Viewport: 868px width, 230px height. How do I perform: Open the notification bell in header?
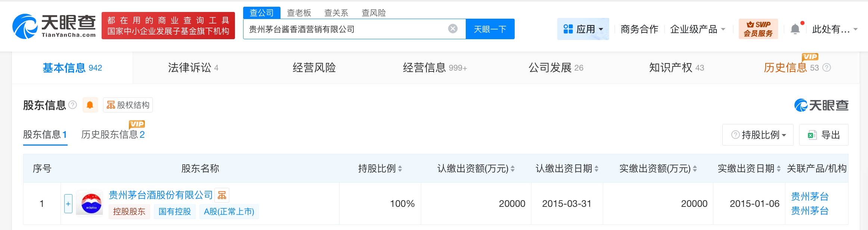[x=795, y=29]
